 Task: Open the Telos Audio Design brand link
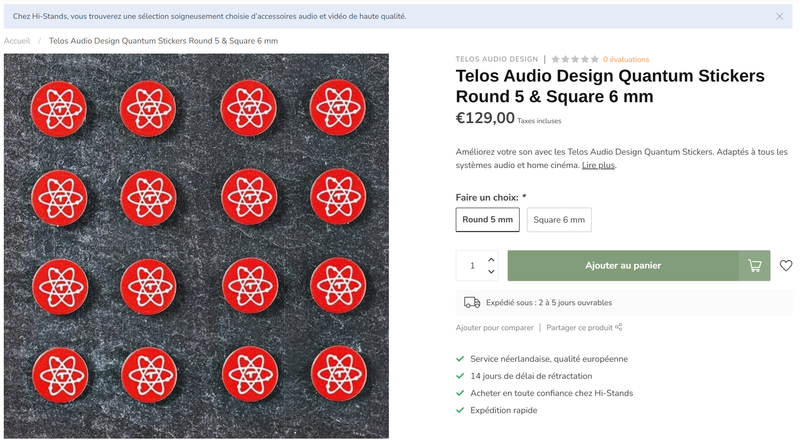tap(497, 59)
